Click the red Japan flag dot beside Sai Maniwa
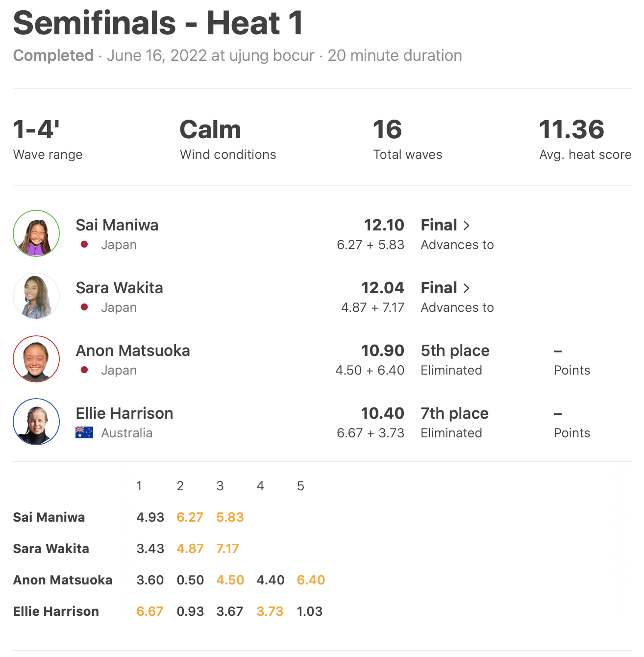This screenshot has height=657, width=644. 84,244
